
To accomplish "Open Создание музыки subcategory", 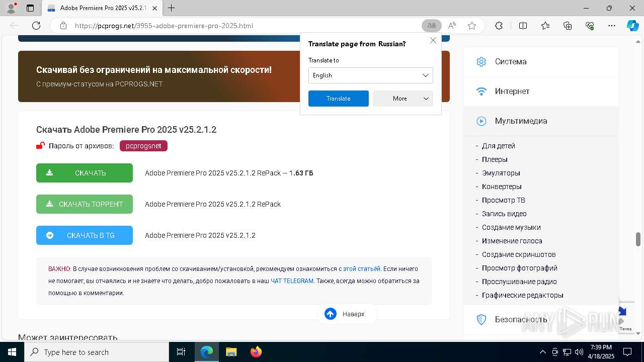I will coord(511,227).
